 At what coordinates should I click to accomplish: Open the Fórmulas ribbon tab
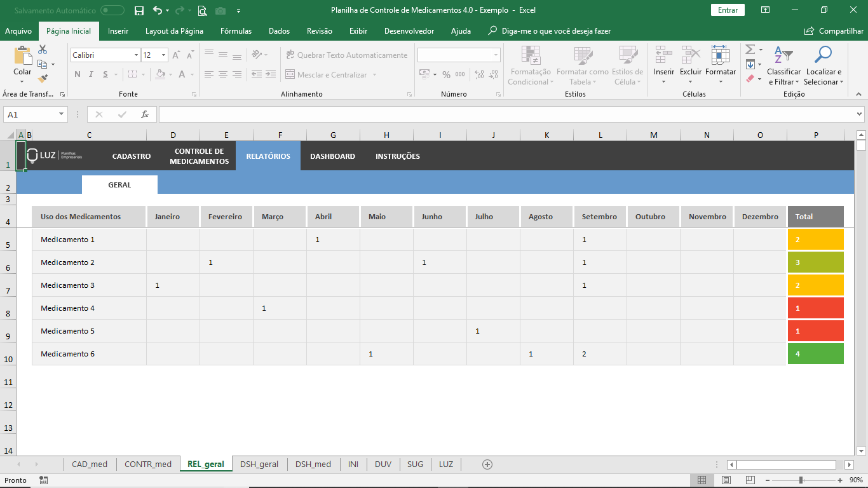236,31
